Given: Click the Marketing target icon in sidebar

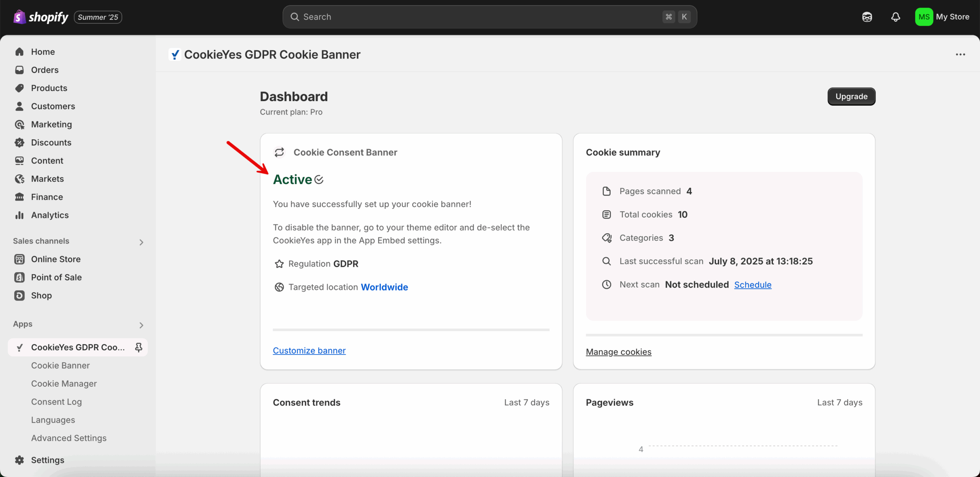Looking at the screenshot, I should 20,124.
